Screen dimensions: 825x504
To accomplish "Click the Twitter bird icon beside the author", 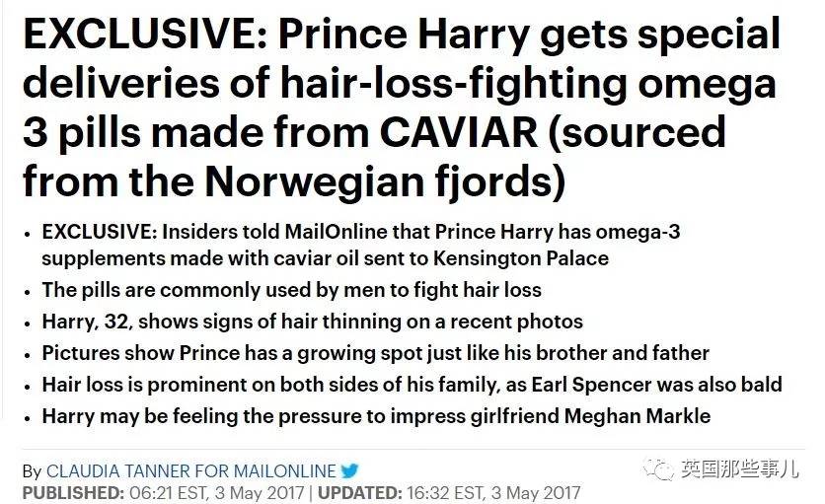I will (350, 471).
